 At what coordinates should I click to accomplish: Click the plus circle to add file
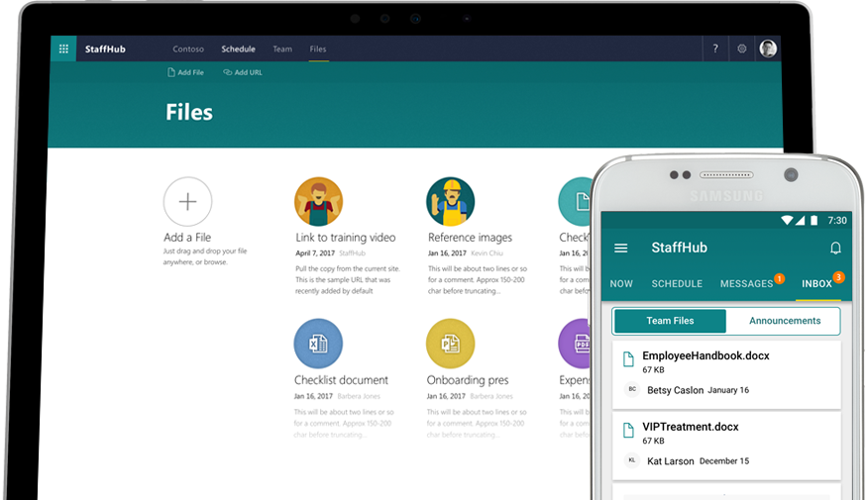pyautogui.click(x=187, y=202)
